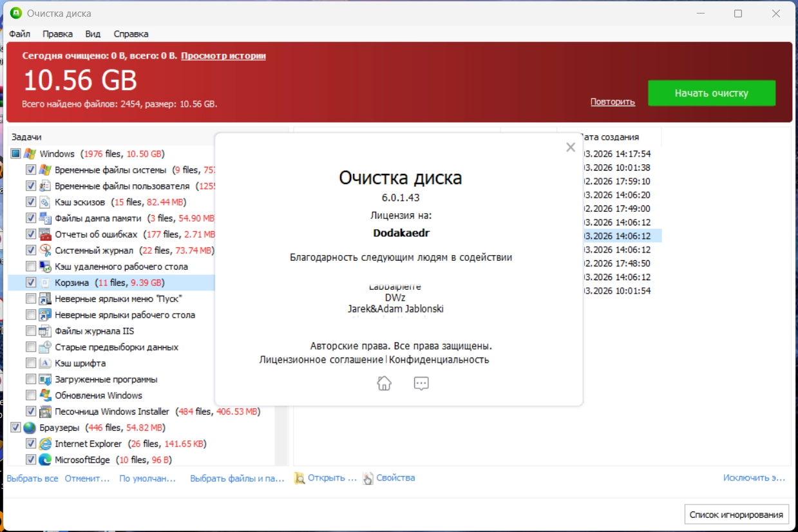798x532 pixels.
Task: Click the Браузеры globe icon
Action: pyautogui.click(x=30, y=428)
